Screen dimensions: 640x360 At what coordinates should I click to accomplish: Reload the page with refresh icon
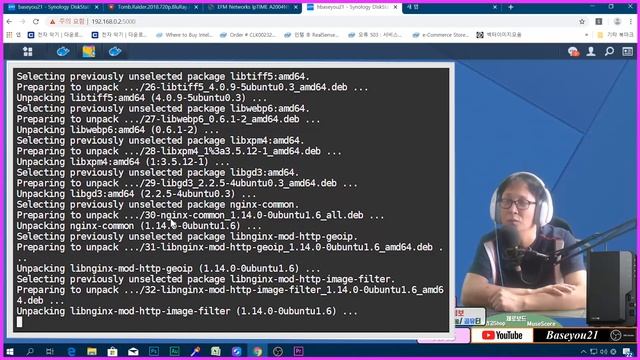coord(36,22)
